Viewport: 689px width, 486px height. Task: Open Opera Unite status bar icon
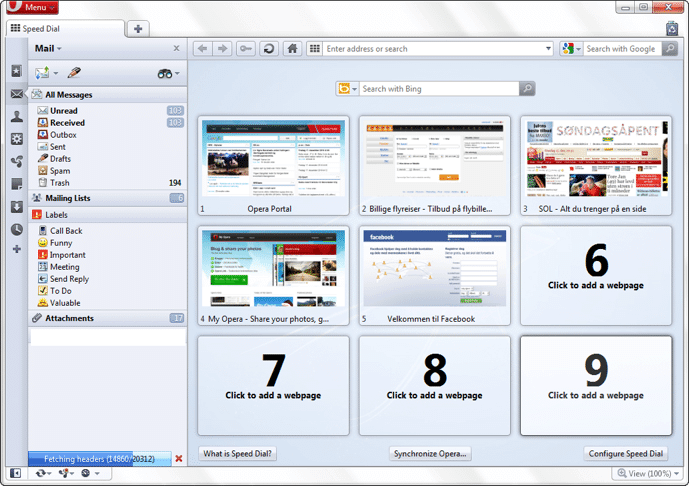(x=66, y=473)
